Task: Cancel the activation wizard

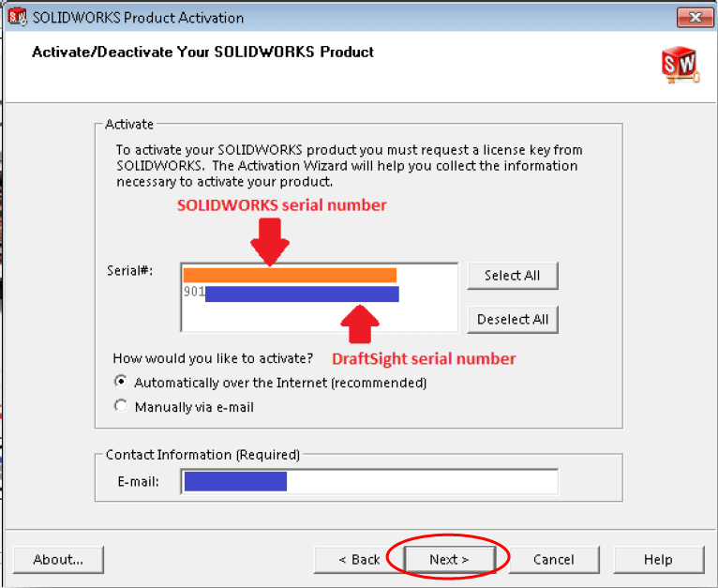Action: pos(553,560)
